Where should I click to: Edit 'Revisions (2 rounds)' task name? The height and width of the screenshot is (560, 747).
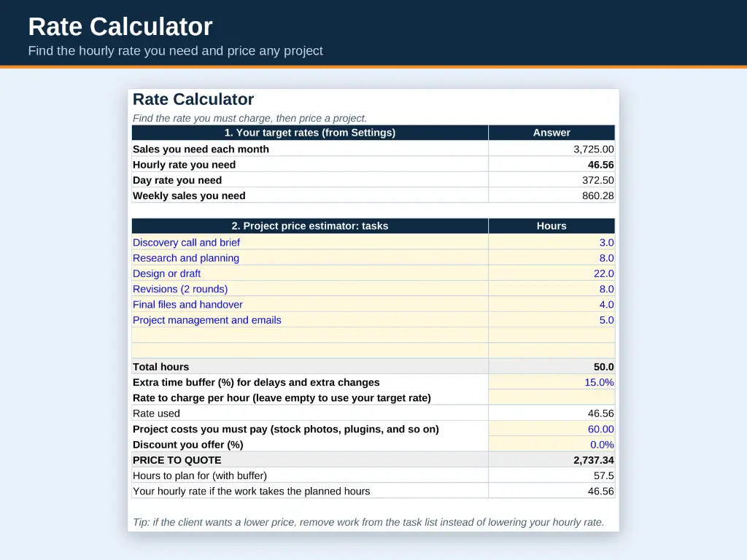pos(309,289)
